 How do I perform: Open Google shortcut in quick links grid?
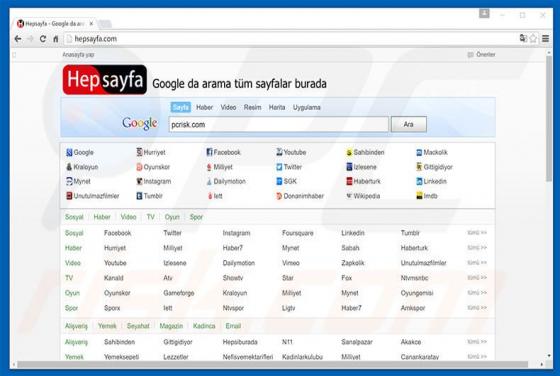pos(80,152)
